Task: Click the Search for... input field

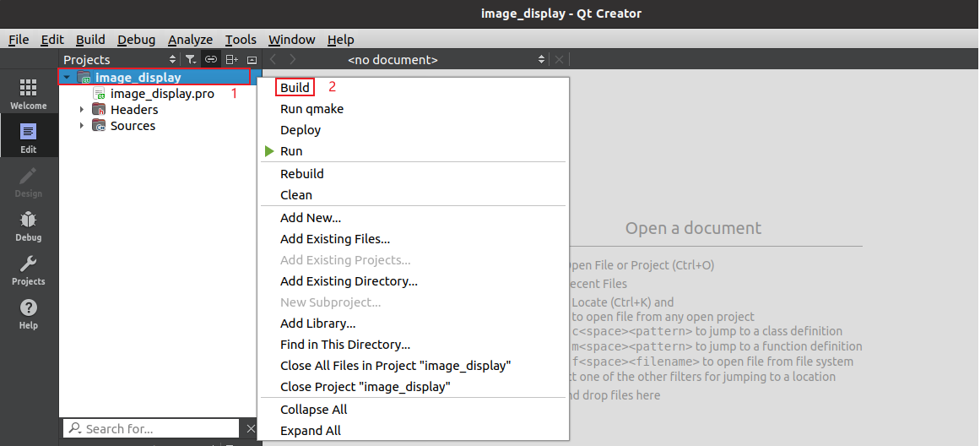Action: pos(150,428)
